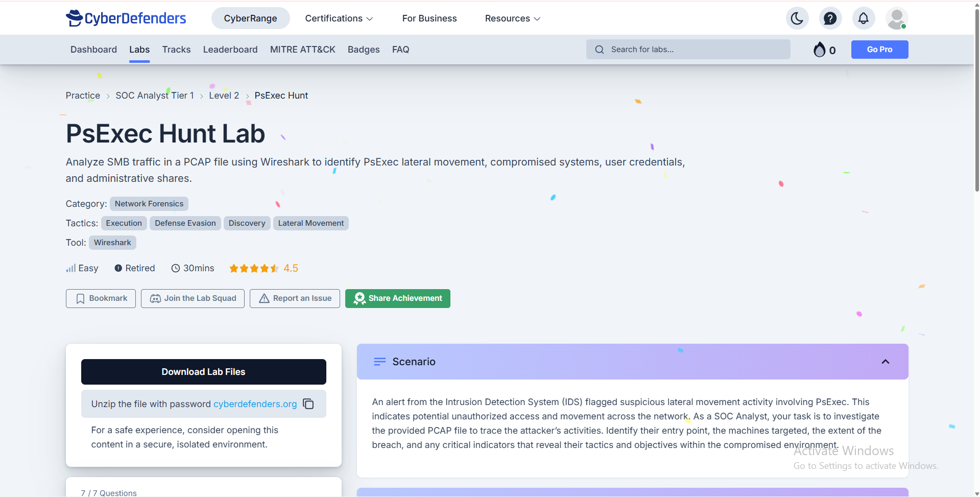The width and height of the screenshot is (980, 497).
Task: Open SOC Analyst Tier 1 breadcrumb link
Action: (154, 96)
